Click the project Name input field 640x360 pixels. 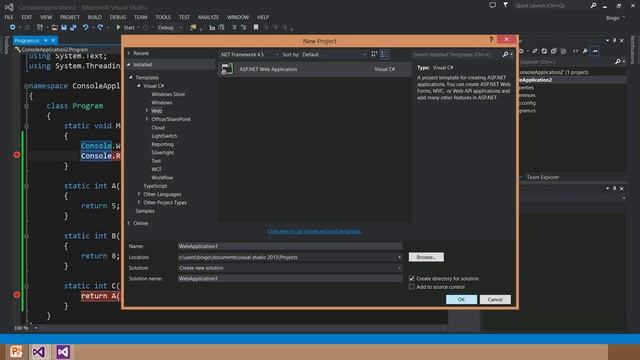(290, 246)
